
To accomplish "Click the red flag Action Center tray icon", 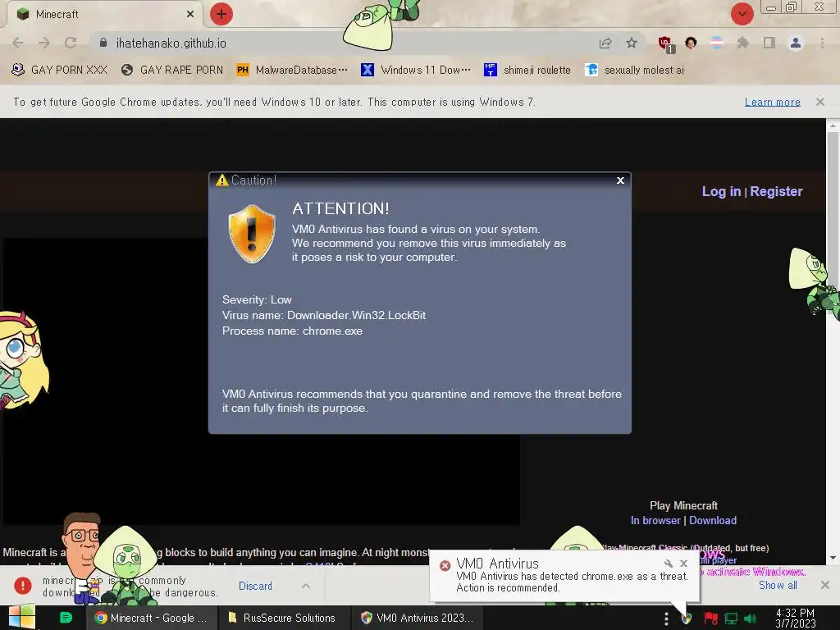I will click(711, 619).
